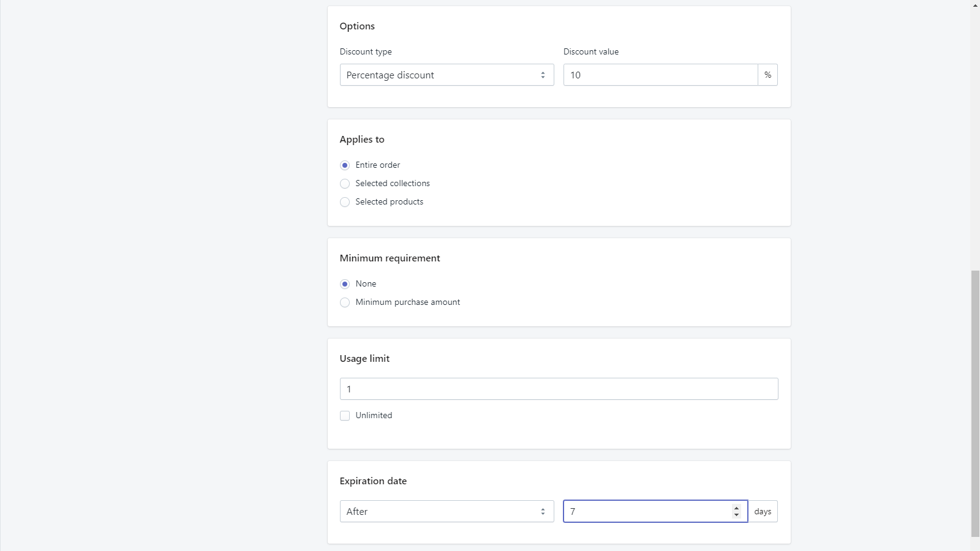Screen dimensions: 980x551
Task: Open the Discount type dropdown
Action: coord(447,75)
